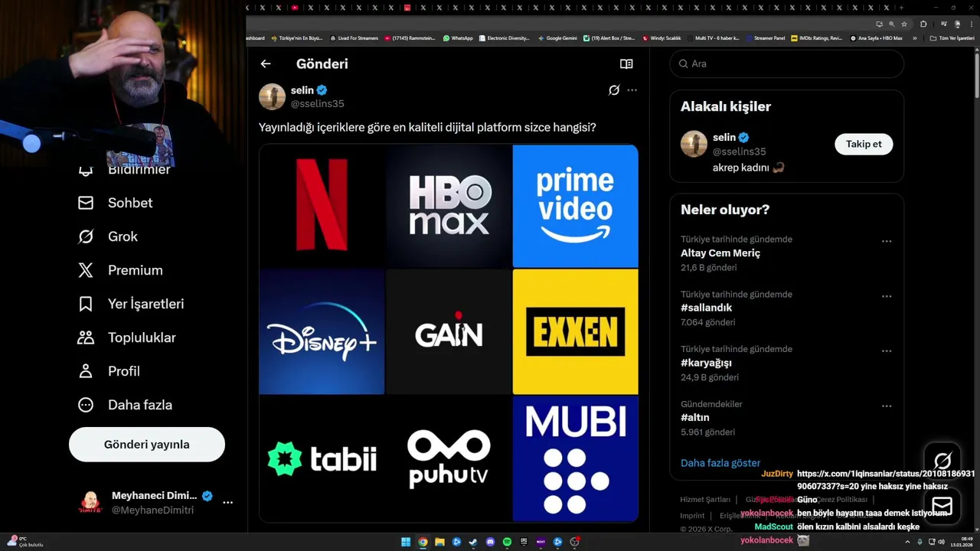
Task: Click the GAIN logo tile
Action: click(x=449, y=331)
